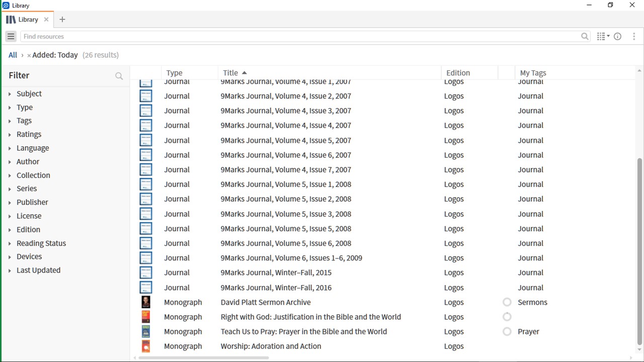Click journal icon for Volume 5, Issue 2
Image resolution: width=644 pixels, height=362 pixels.
(146, 199)
